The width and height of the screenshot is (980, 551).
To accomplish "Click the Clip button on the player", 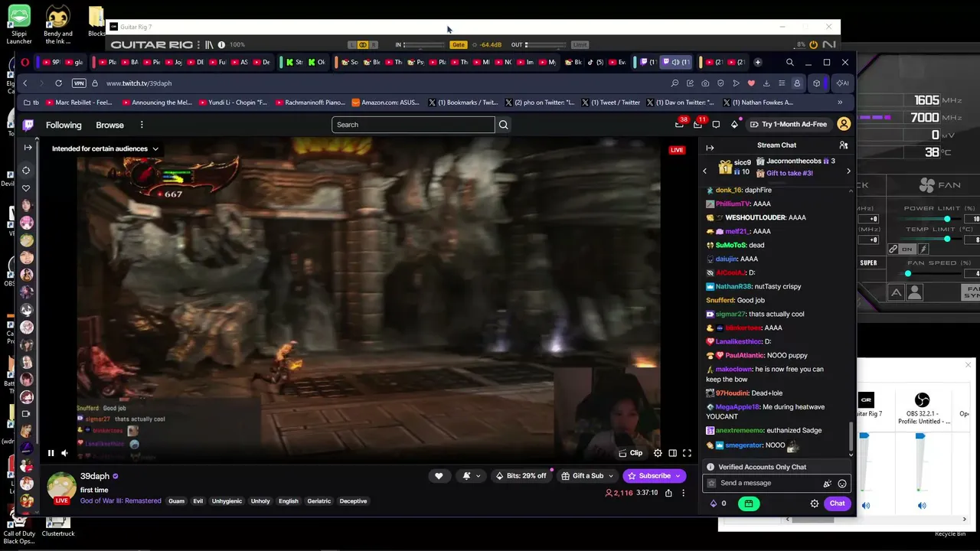I will (x=631, y=453).
